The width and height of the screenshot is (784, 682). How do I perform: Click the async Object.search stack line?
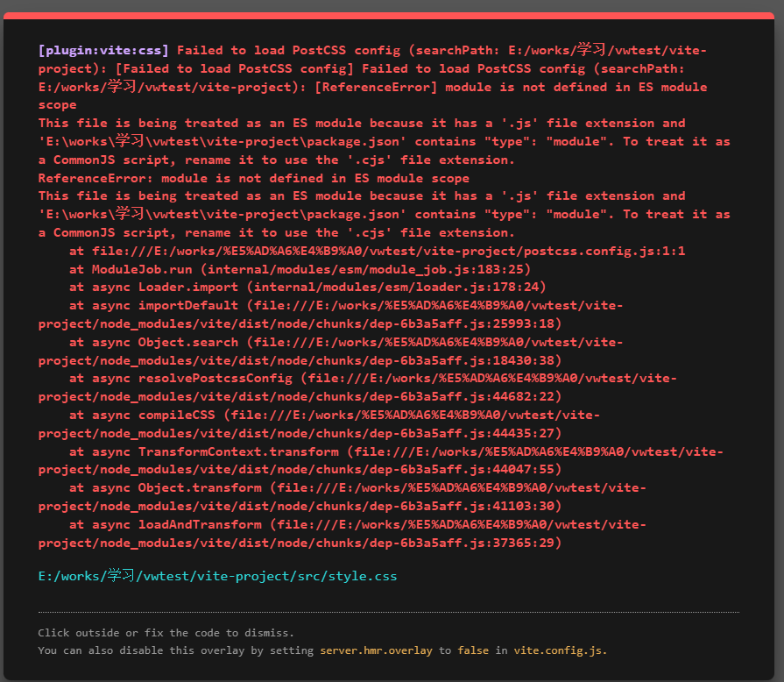coord(330,352)
